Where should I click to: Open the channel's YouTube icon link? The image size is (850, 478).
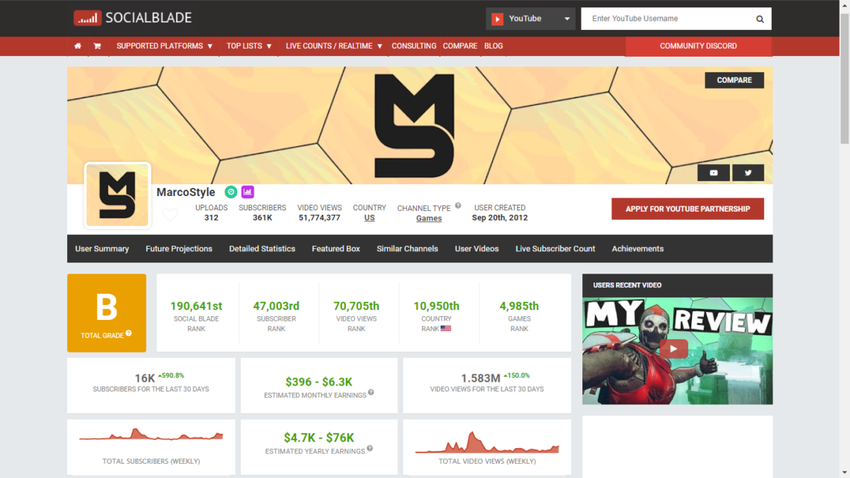pos(713,173)
